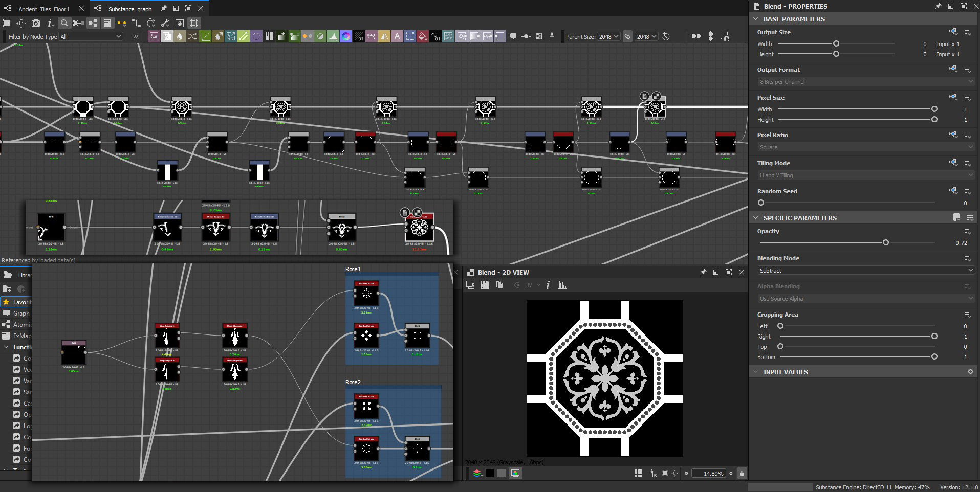Screen dimensions: 980x492
Task: Collapse the Base Parameters section
Action: point(756,19)
